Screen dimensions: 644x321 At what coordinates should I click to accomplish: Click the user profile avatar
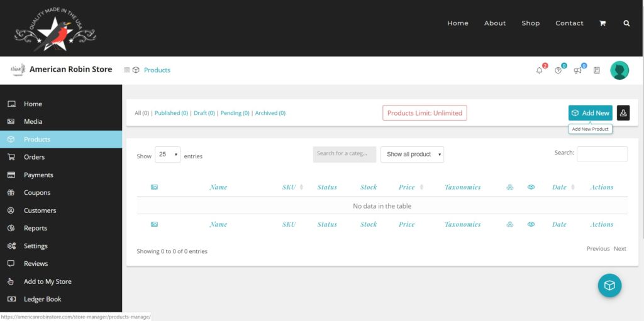click(619, 70)
